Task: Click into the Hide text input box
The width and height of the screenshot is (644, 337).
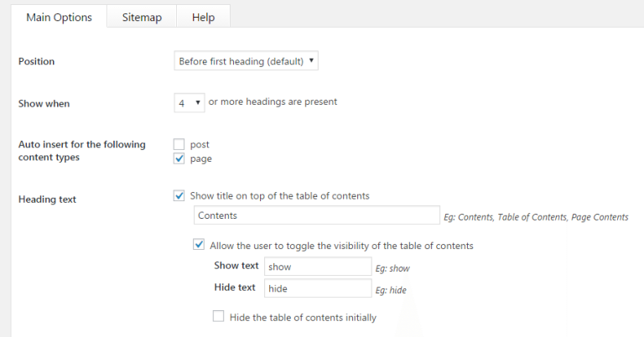Action: click(318, 288)
